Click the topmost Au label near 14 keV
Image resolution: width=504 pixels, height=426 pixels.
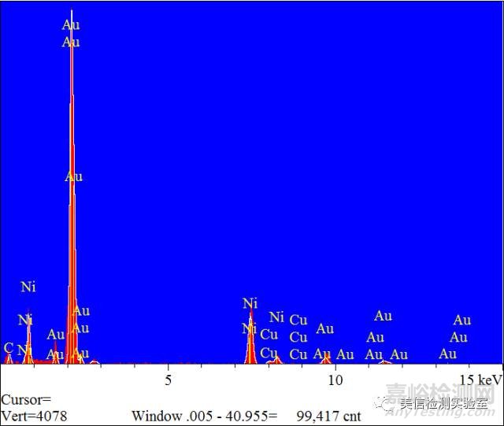461,320
